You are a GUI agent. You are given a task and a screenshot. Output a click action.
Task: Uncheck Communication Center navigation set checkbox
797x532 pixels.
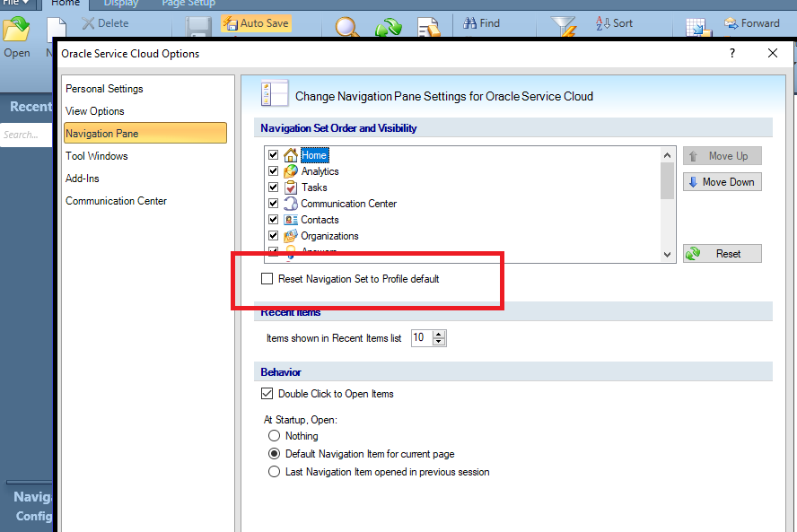click(274, 204)
